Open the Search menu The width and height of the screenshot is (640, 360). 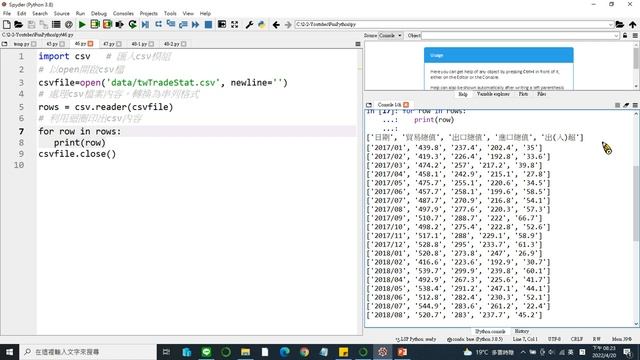[x=40, y=13]
